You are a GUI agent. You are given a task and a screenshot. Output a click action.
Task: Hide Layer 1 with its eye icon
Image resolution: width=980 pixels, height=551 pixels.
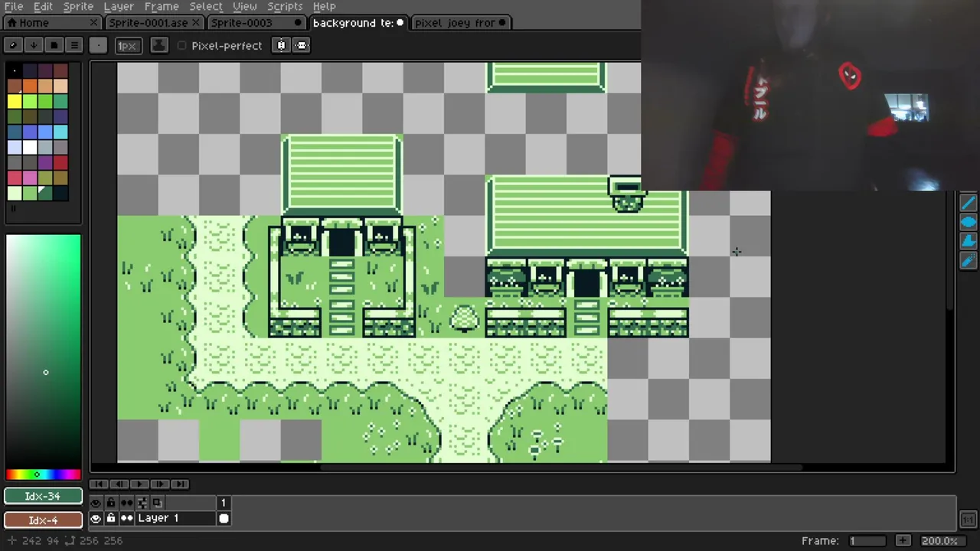(x=96, y=518)
